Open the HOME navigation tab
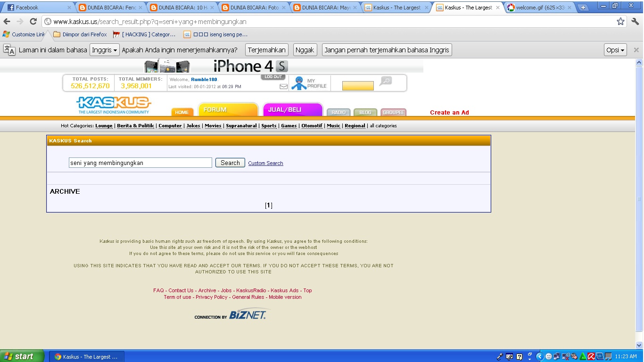644x362 pixels. click(182, 112)
